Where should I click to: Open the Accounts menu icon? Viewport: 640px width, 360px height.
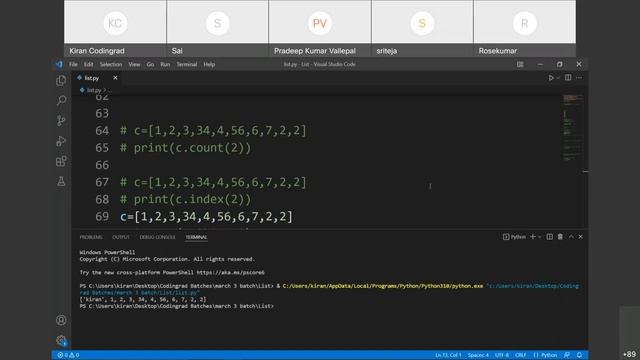pos(61,320)
